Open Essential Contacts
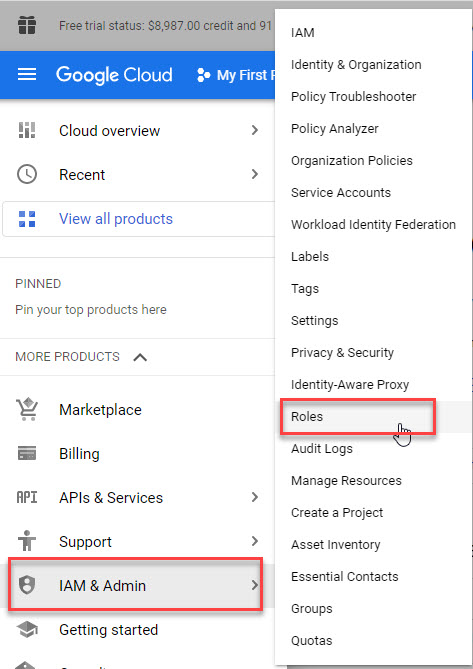The image size is (473, 669). click(345, 577)
